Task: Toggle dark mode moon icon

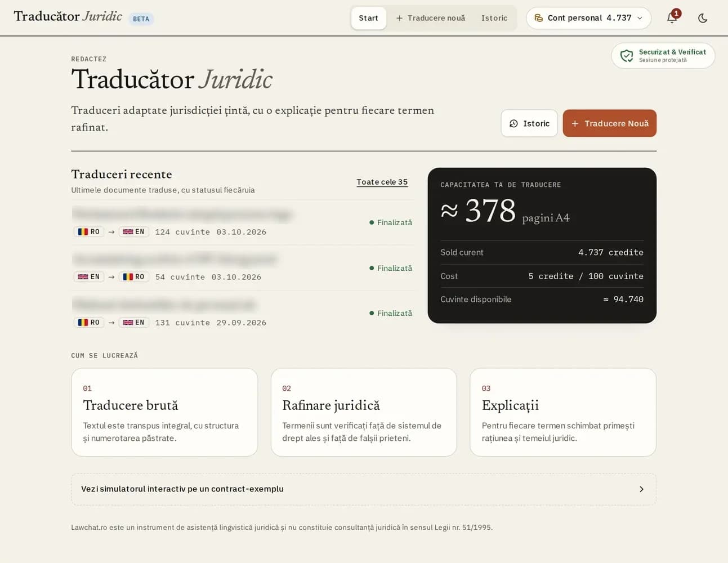Action: coord(703,18)
